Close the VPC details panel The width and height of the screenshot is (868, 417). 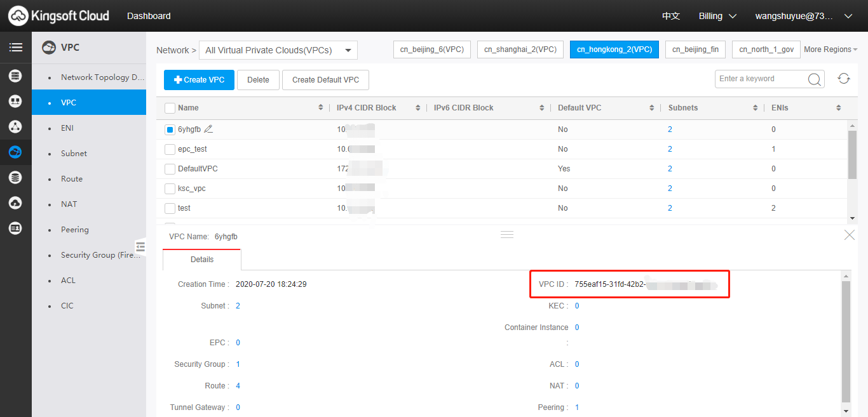tap(850, 235)
